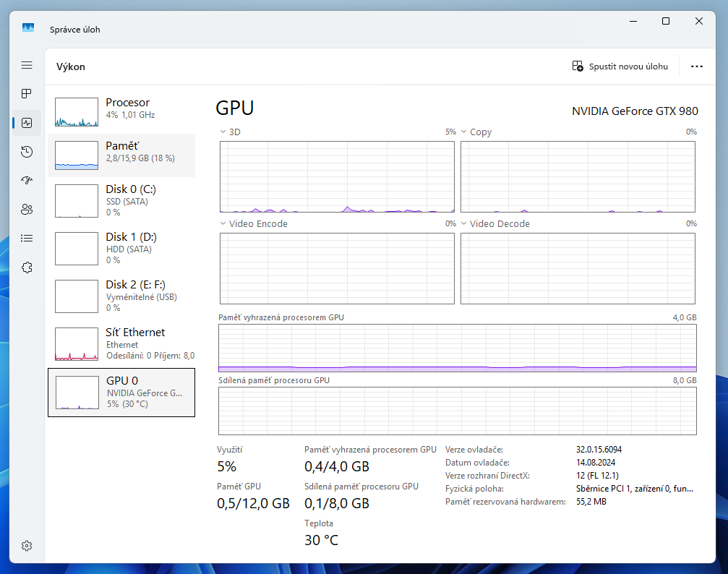The width and height of the screenshot is (728, 574).
Task: Open the more options ellipsis menu
Action: point(696,66)
